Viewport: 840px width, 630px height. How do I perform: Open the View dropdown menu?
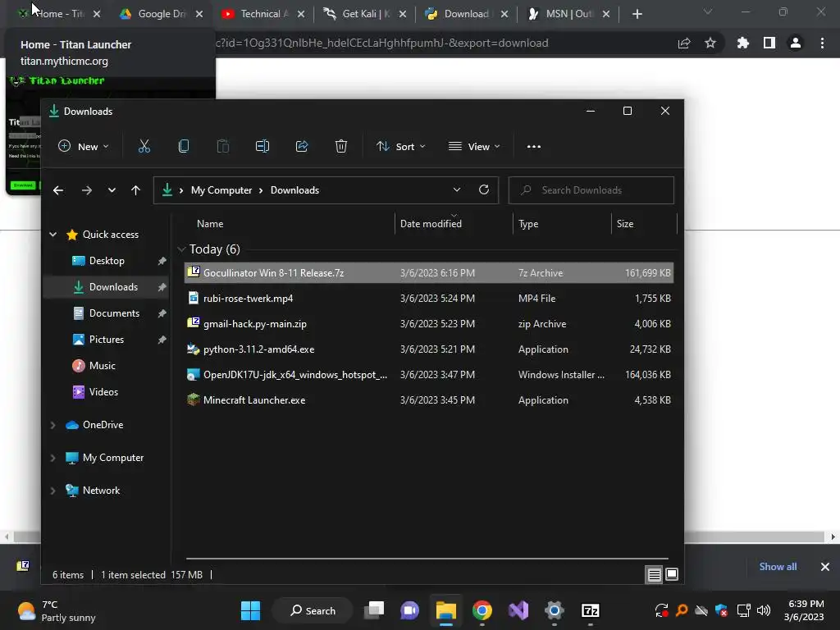[474, 146]
